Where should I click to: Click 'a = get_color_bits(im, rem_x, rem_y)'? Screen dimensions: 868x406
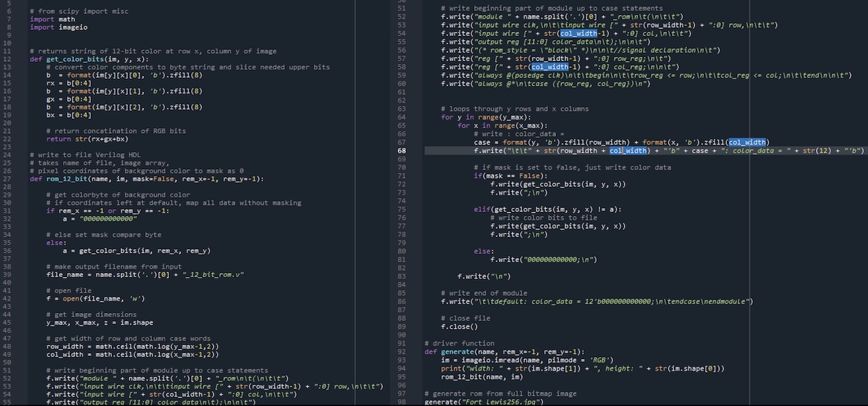tap(136, 251)
